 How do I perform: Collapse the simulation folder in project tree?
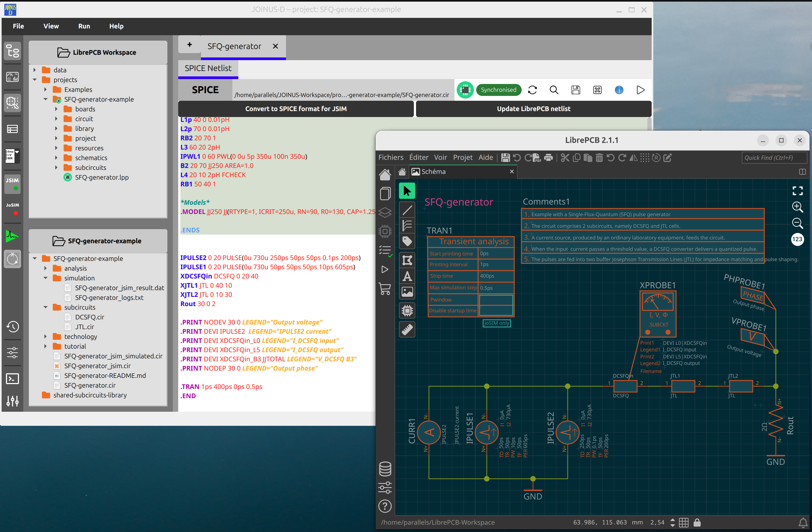point(46,278)
